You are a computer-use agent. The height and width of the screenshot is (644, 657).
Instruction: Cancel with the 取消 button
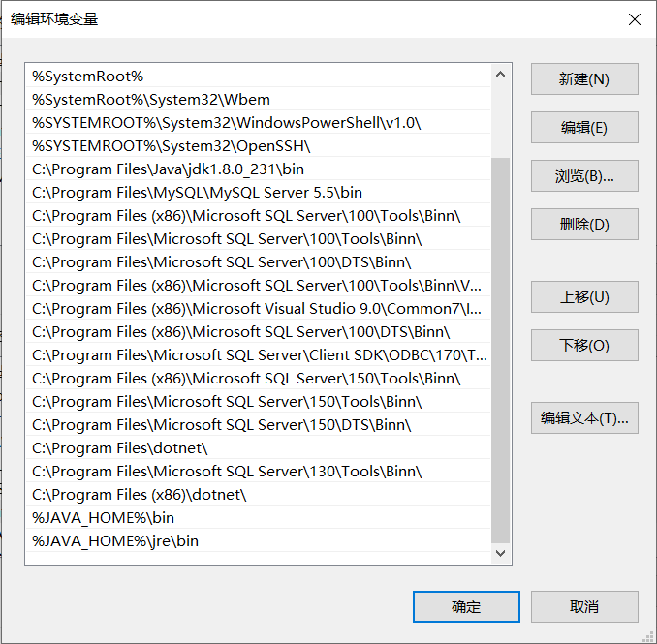[584, 607]
